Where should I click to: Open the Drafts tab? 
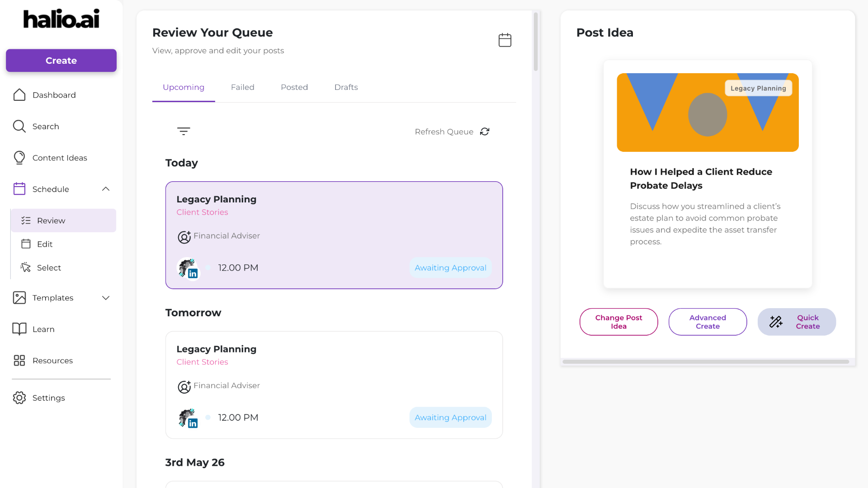346,87
